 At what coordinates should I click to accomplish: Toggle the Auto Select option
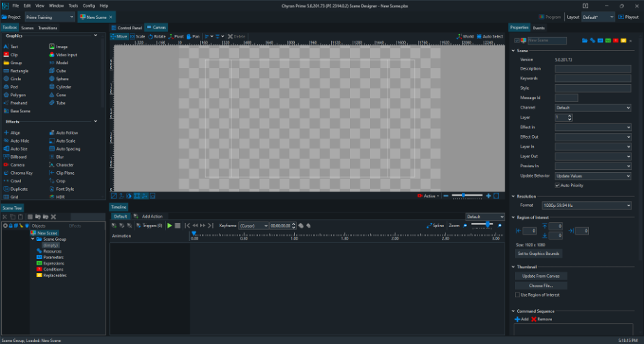(x=491, y=36)
